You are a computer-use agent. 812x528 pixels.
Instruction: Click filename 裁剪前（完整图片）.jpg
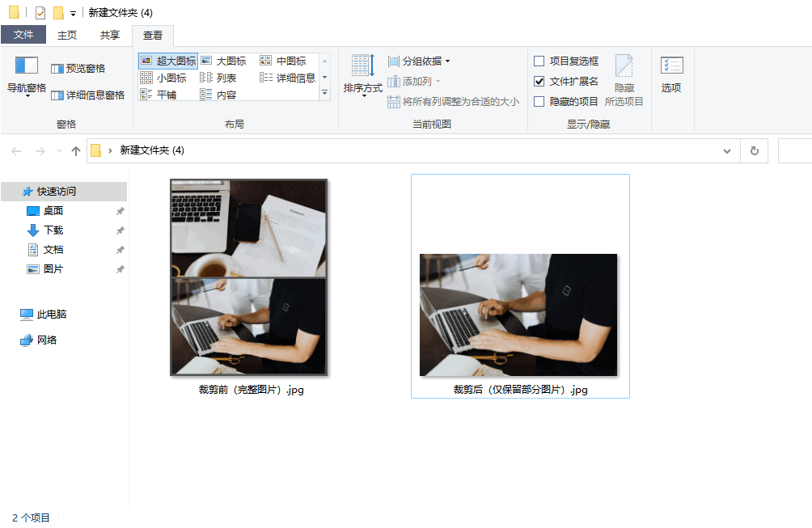tap(252, 390)
